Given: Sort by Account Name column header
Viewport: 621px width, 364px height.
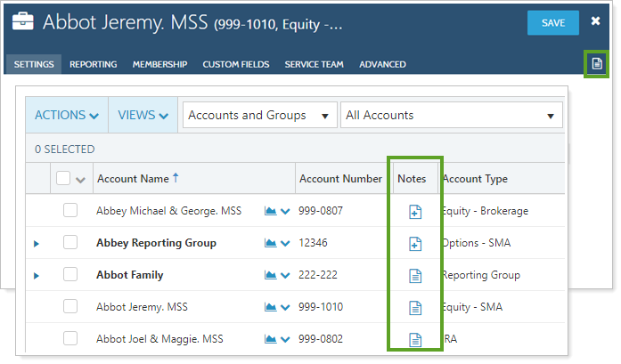Looking at the screenshot, I should click(x=133, y=178).
